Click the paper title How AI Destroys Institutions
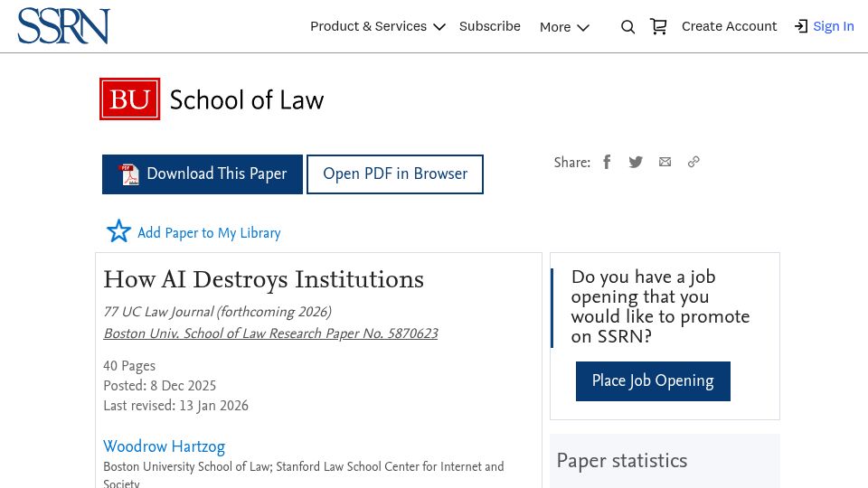Viewport: 868px width, 488px height. pos(263,279)
